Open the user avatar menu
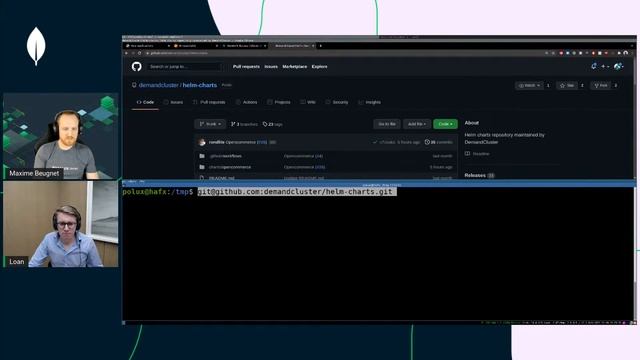Image resolution: width=640 pixels, height=360 pixels. pyautogui.click(x=618, y=66)
